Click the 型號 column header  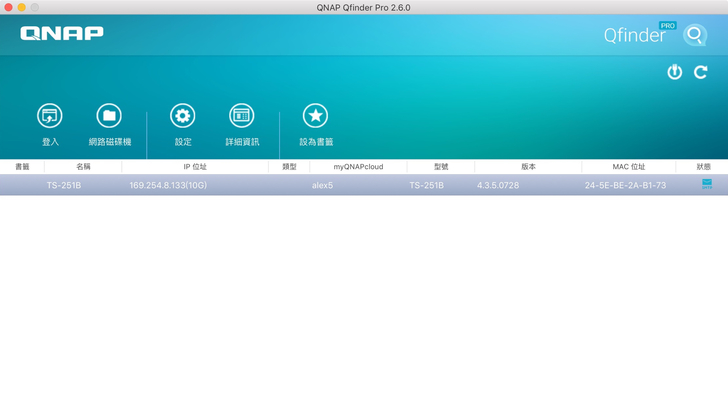(x=441, y=167)
